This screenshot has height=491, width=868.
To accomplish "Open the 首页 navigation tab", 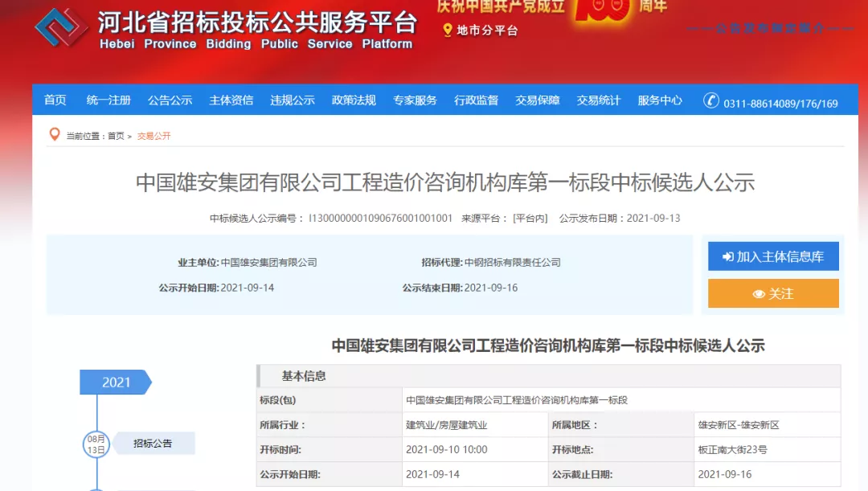I will [55, 100].
